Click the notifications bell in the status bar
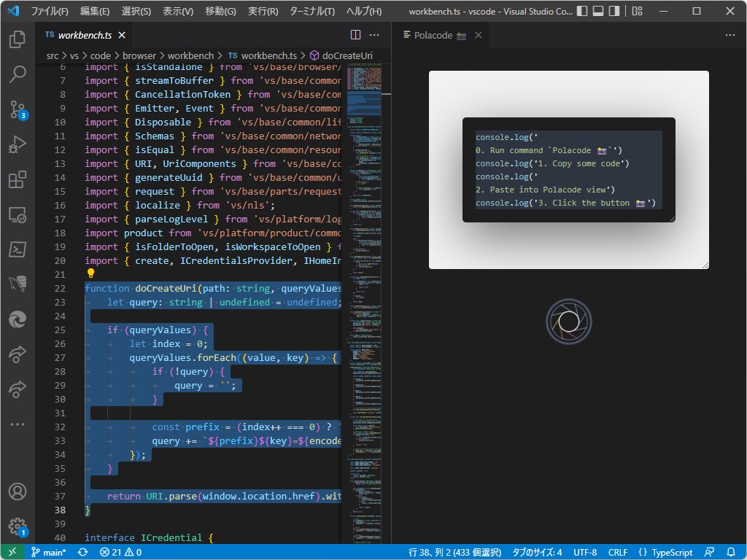This screenshot has height=560, width=747. pos(732,552)
